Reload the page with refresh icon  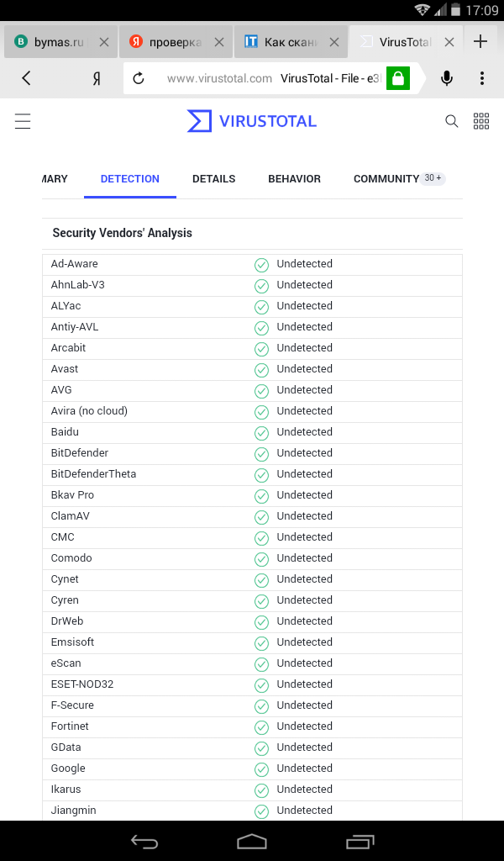[139, 78]
